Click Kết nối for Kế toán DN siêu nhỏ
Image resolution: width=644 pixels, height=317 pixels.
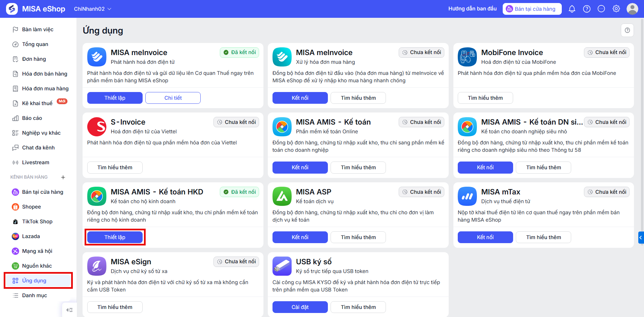(485, 168)
